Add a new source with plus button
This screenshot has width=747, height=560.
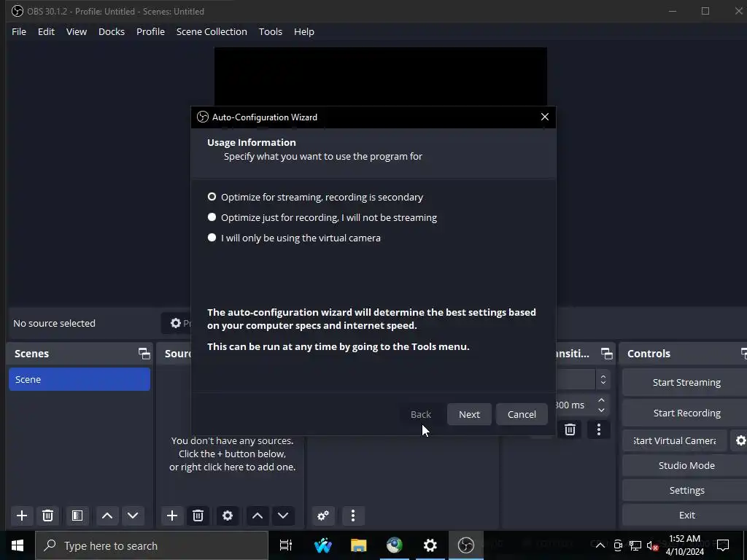pos(172,516)
